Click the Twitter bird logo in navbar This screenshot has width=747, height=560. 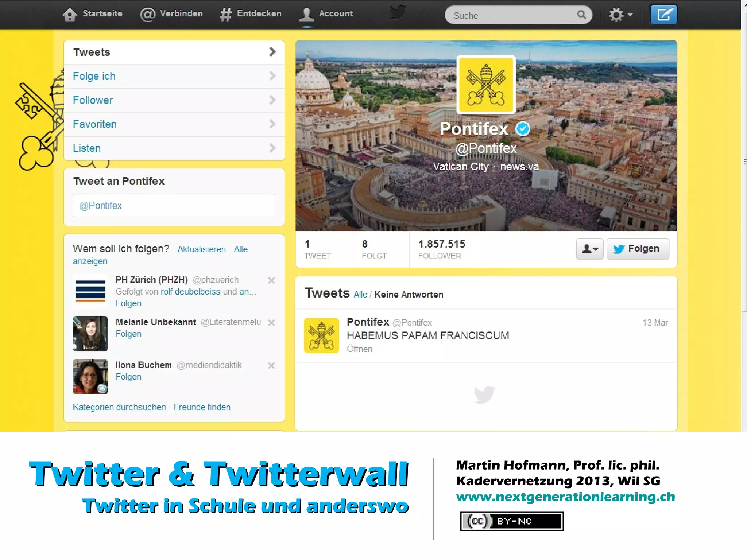(397, 12)
